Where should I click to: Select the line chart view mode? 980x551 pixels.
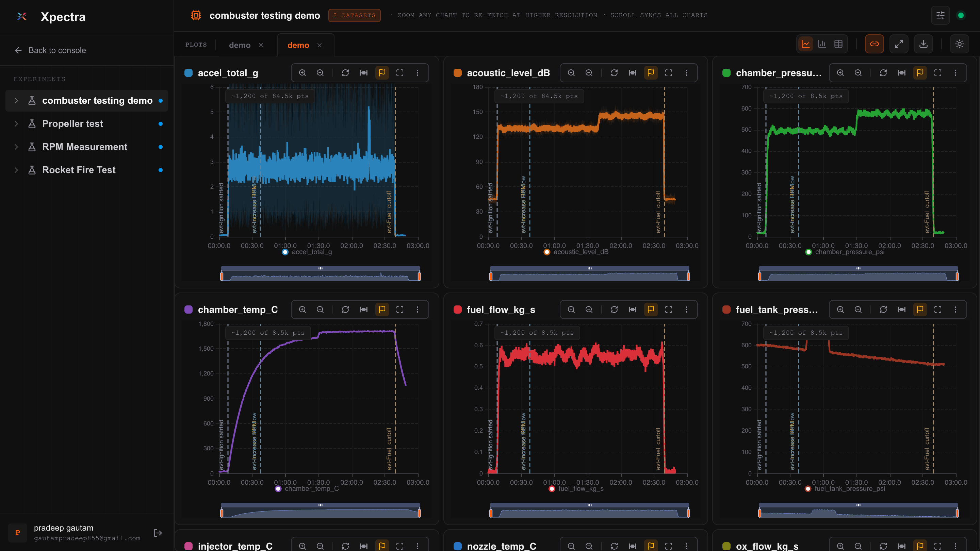(805, 44)
